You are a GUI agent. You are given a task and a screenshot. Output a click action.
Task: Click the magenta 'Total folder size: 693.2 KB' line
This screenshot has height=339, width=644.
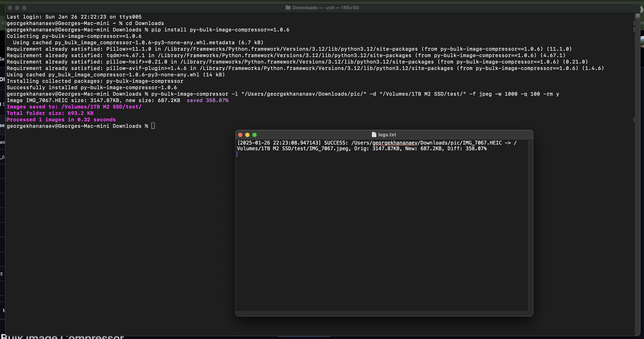click(50, 113)
